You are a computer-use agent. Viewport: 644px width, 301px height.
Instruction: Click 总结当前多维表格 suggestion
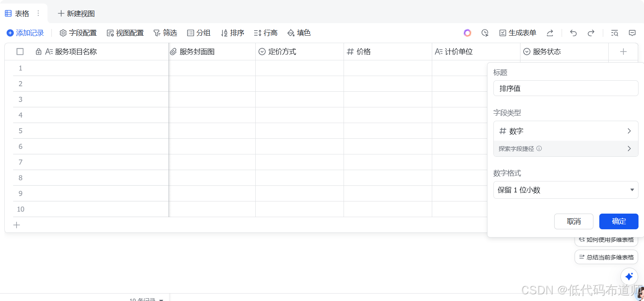pyautogui.click(x=606, y=257)
